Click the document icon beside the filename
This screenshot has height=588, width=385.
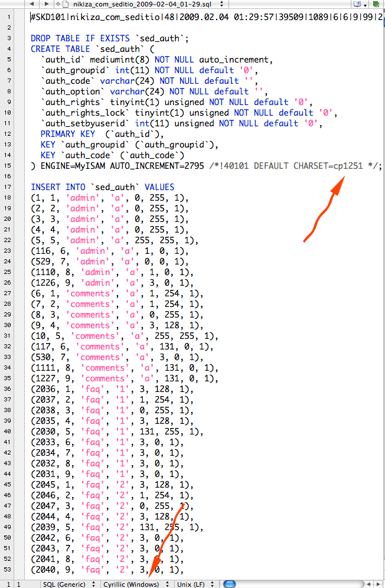[x=66, y=4]
